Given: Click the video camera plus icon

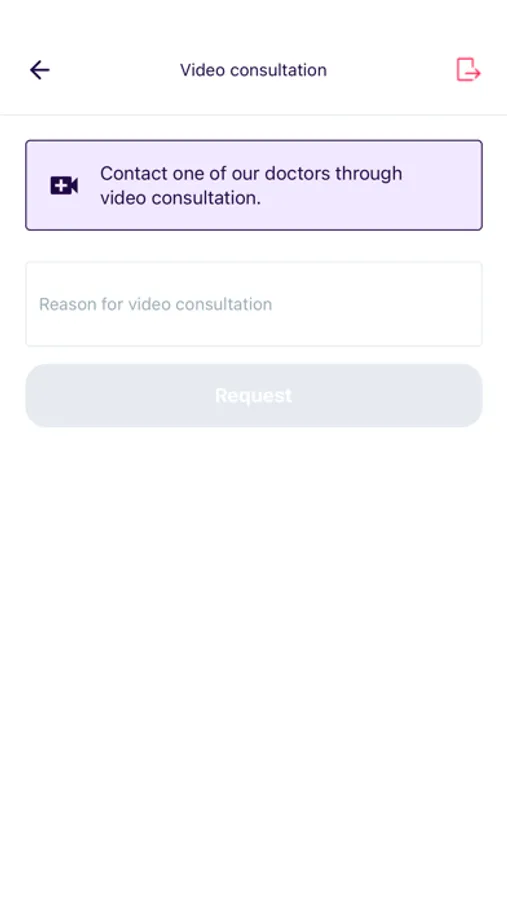Looking at the screenshot, I should (64, 185).
